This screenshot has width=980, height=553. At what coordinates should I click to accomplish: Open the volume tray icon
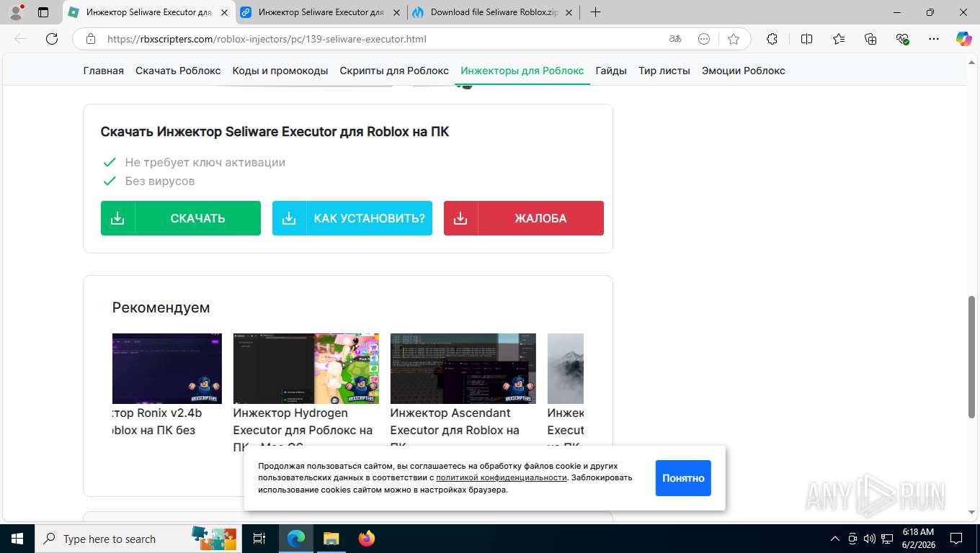[x=869, y=539]
